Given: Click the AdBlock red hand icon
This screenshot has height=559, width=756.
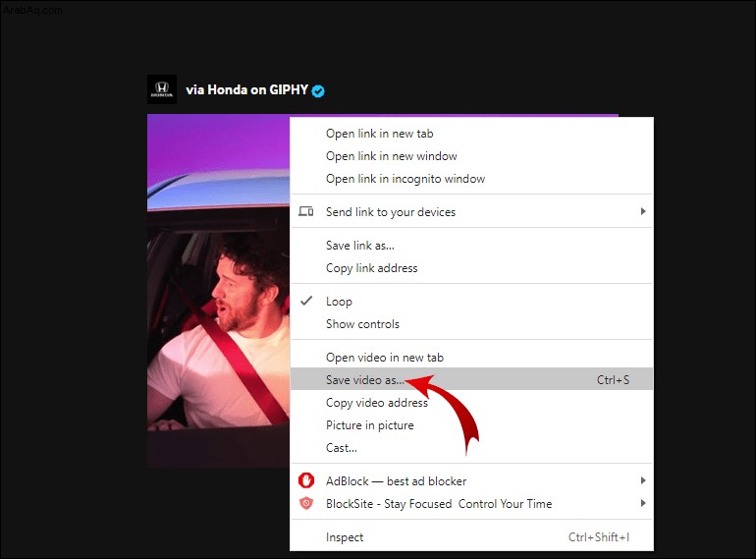Looking at the screenshot, I should click(x=306, y=480).
